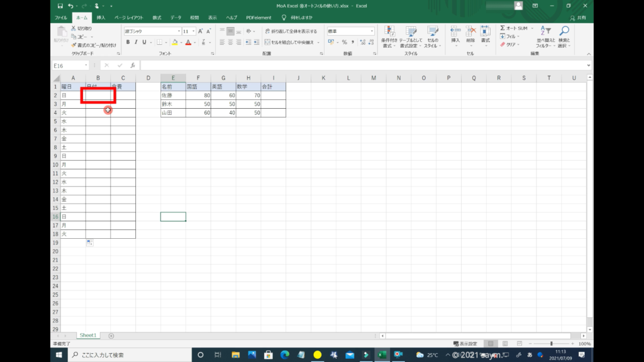Open the 挿入 ribbon tab
Image resolution: width=644 pixels, height=362 pixels.
pos(101,18)
